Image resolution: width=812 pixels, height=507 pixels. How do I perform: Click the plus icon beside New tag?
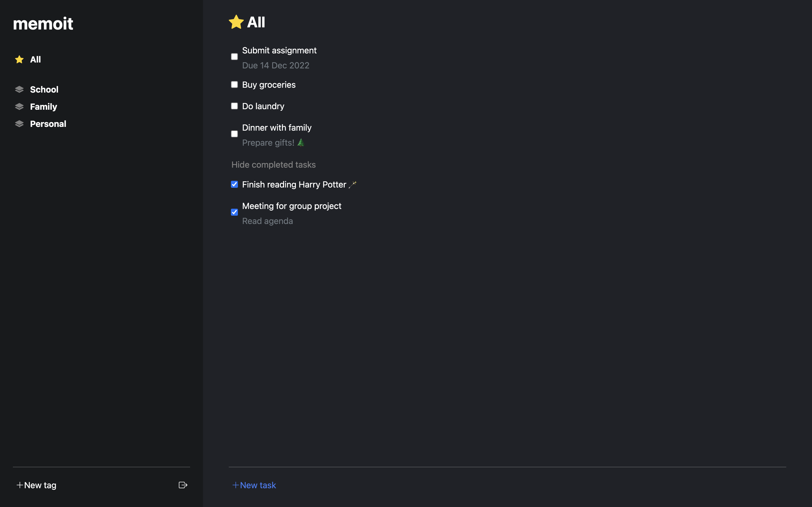point(20,485)
